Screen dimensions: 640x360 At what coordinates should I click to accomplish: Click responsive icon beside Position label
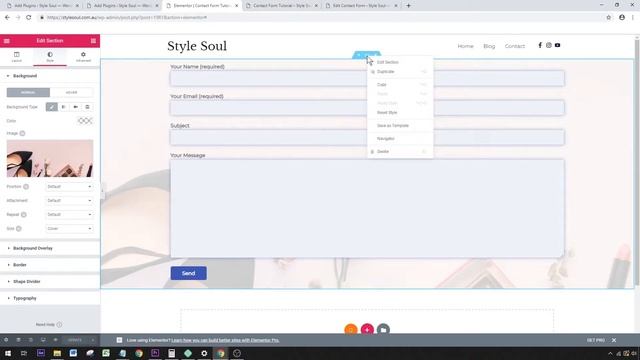coord(26,187)
